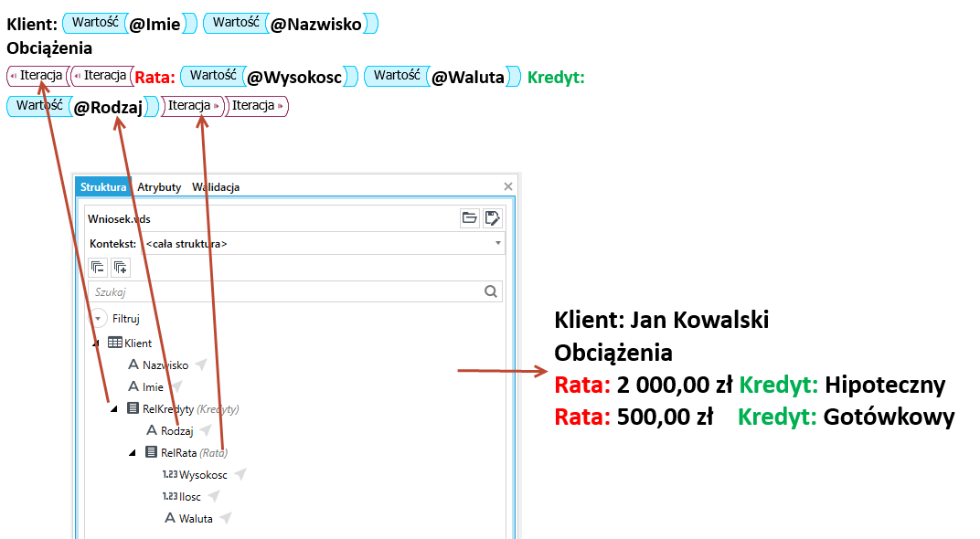Click the @Nazwisko value tag in the document
The height and width of the screenshot is (539, 980).
291,24
